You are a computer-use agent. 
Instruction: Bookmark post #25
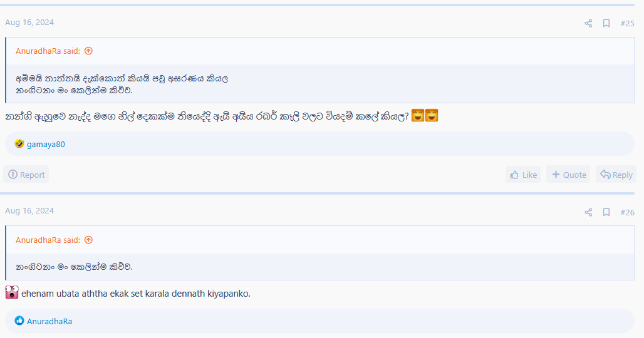tap(606, 23)
